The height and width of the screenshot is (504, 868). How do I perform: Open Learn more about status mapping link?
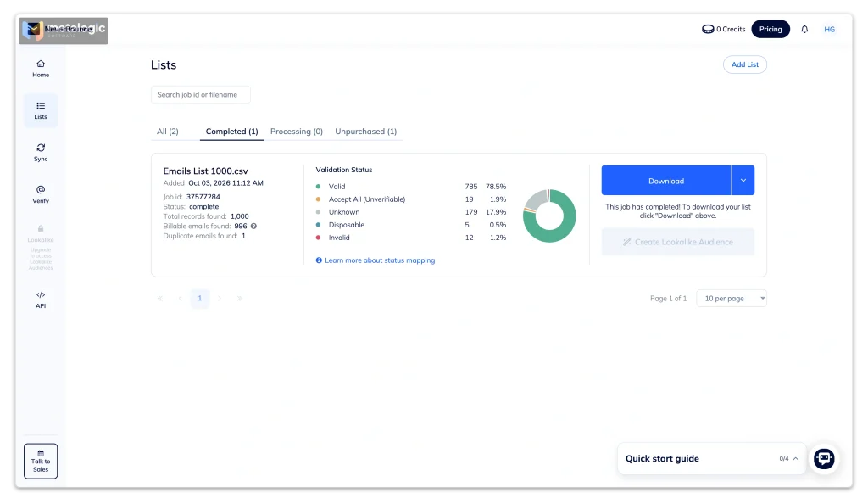pyautogui.click(x=380, y=260)
